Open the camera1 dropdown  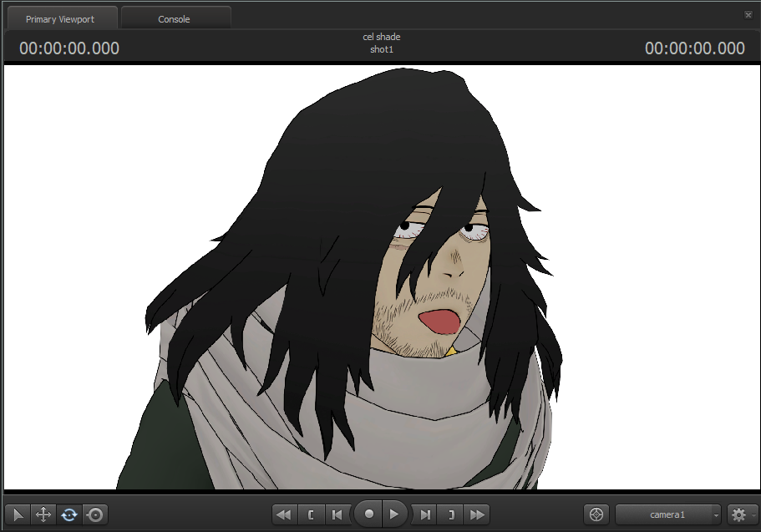tap(667, 514)
